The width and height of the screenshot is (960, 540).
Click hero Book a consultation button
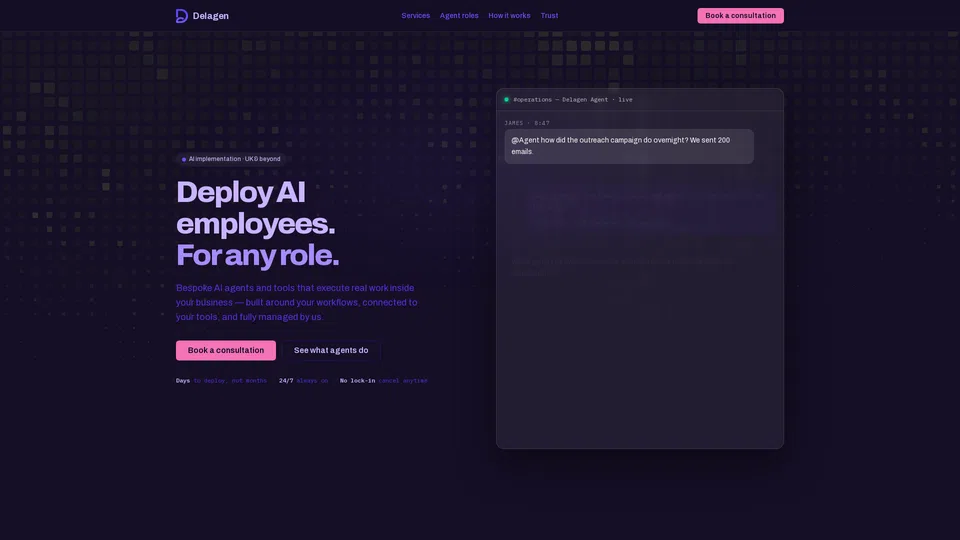(225, 350)
